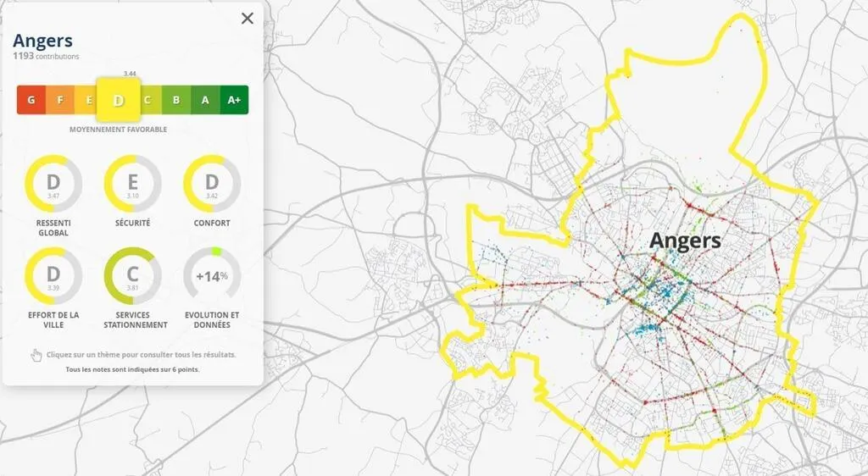
Task: Select the lime C rating swatch
Action: click(147, 100)
